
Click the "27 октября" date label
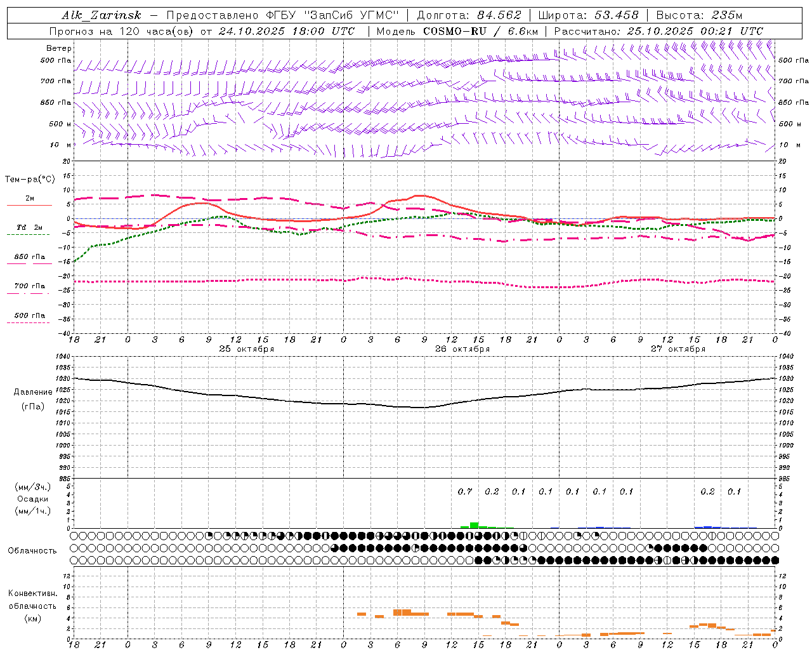point(678,349)
